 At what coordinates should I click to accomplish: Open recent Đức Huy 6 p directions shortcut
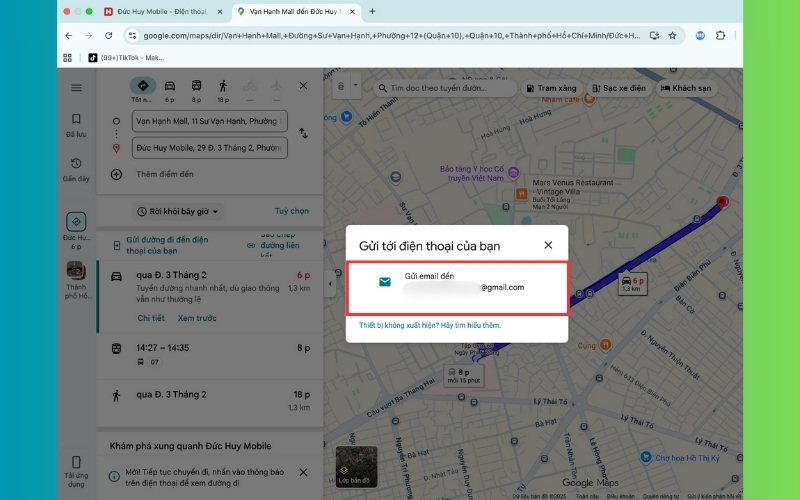click(x=76, y=231)
